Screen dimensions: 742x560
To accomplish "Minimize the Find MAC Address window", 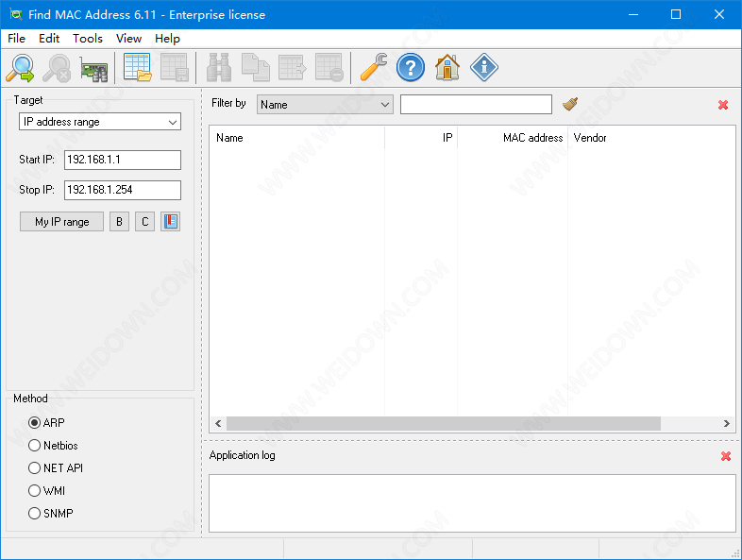I will (633, 15).
